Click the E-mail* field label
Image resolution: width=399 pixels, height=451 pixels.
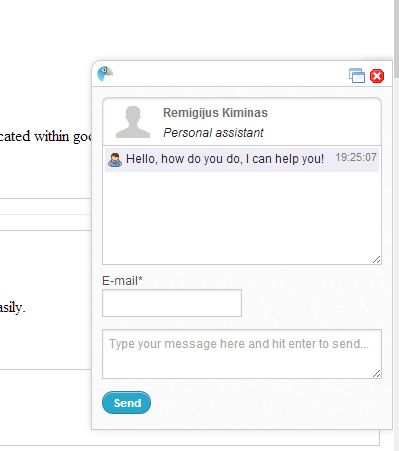(122, 281)
